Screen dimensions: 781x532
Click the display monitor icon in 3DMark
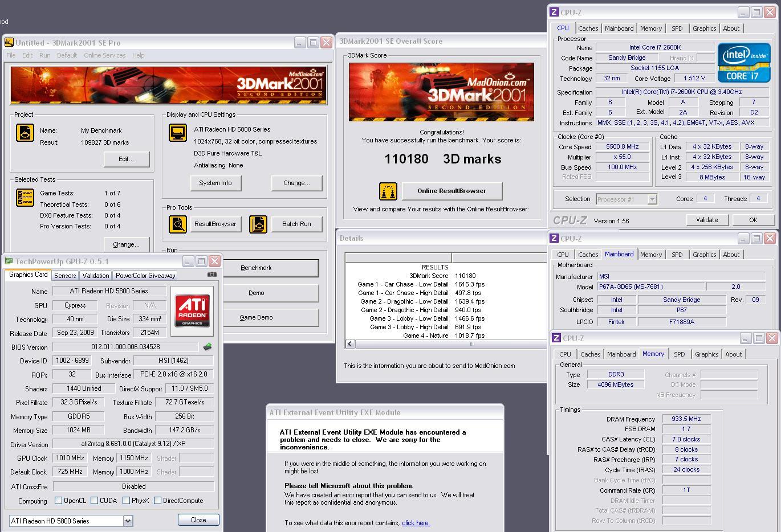(178, 132)
